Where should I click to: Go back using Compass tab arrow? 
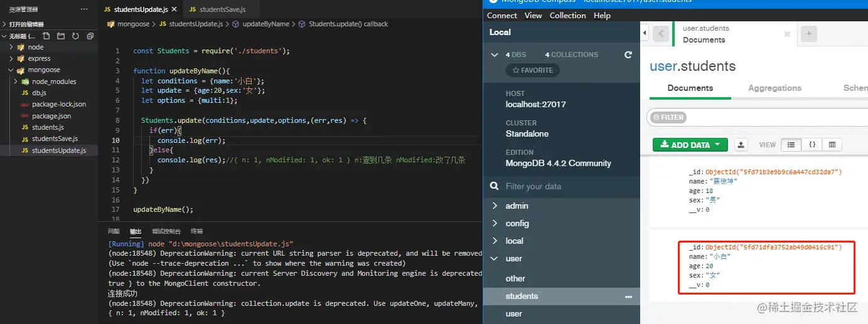click(660, 34)
